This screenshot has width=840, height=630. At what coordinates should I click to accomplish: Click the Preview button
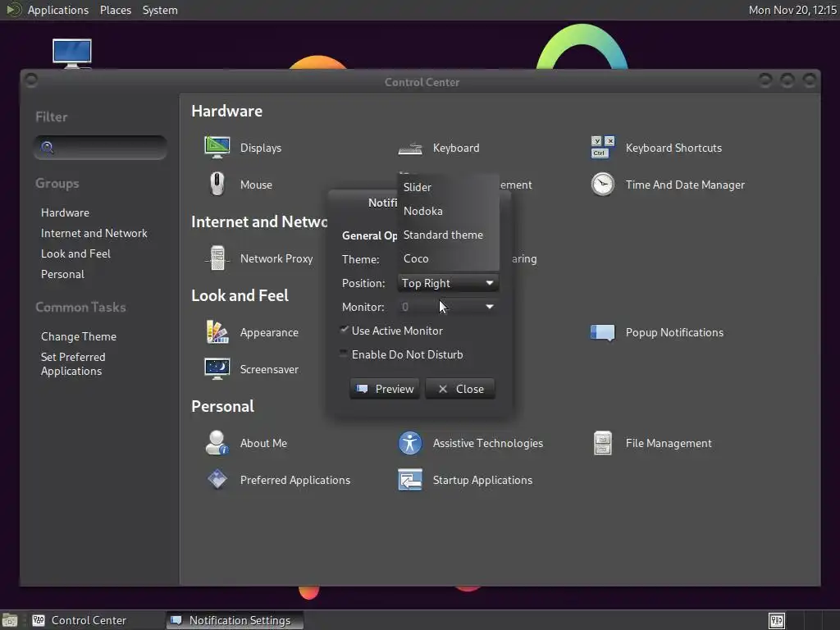385,389
